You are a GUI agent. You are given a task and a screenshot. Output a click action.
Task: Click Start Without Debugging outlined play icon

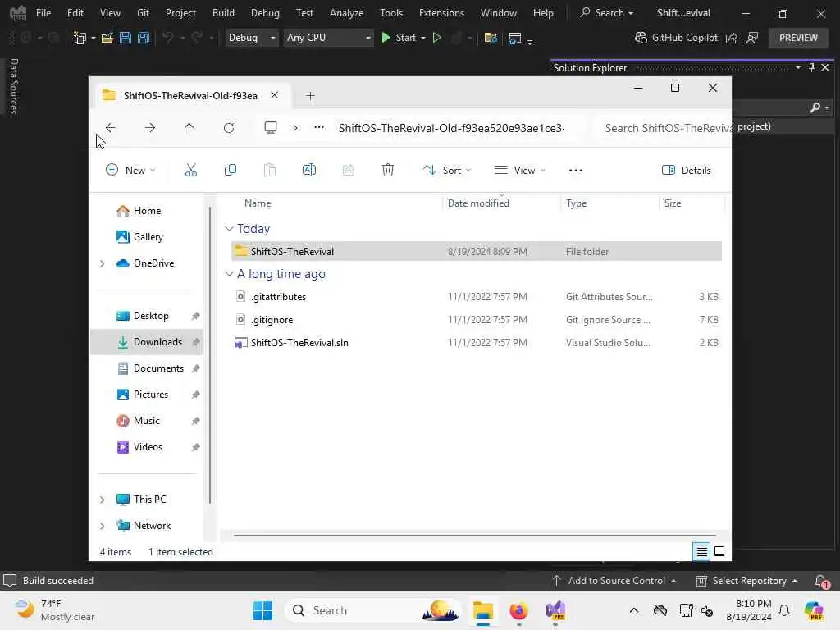pyautogui.click(x=436, y=38)
